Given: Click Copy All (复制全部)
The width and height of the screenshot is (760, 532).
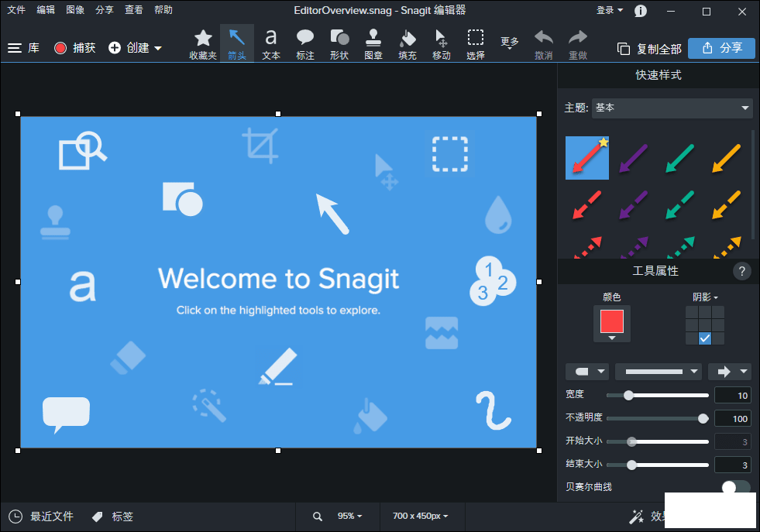Looking at the screenshot, I should click(649, 49).
